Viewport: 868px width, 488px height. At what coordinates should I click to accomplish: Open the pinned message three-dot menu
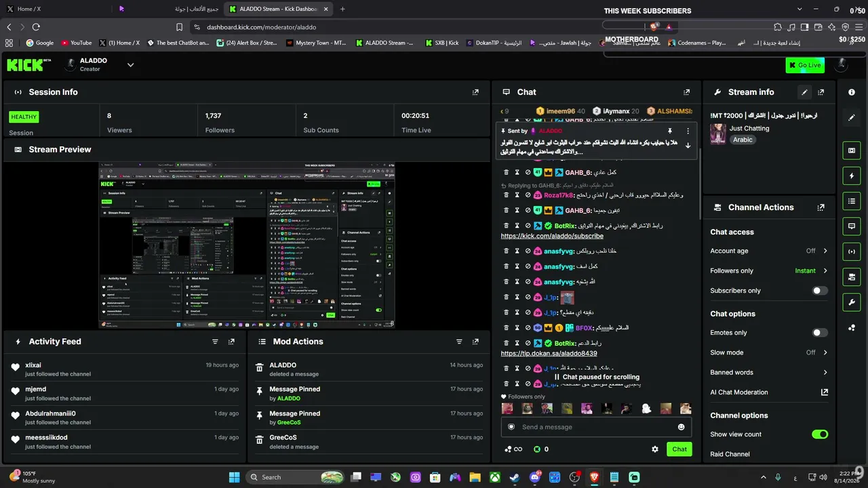pos(688,131)
